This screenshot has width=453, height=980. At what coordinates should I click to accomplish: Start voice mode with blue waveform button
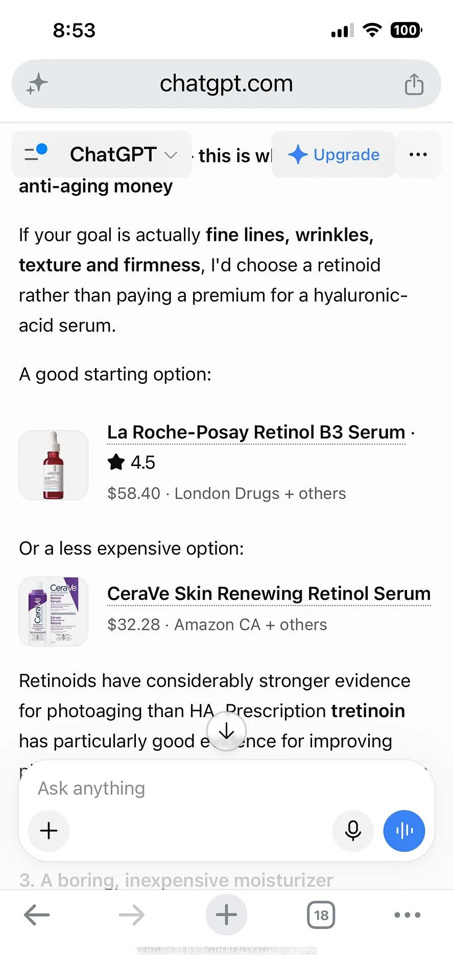point(404,831)
